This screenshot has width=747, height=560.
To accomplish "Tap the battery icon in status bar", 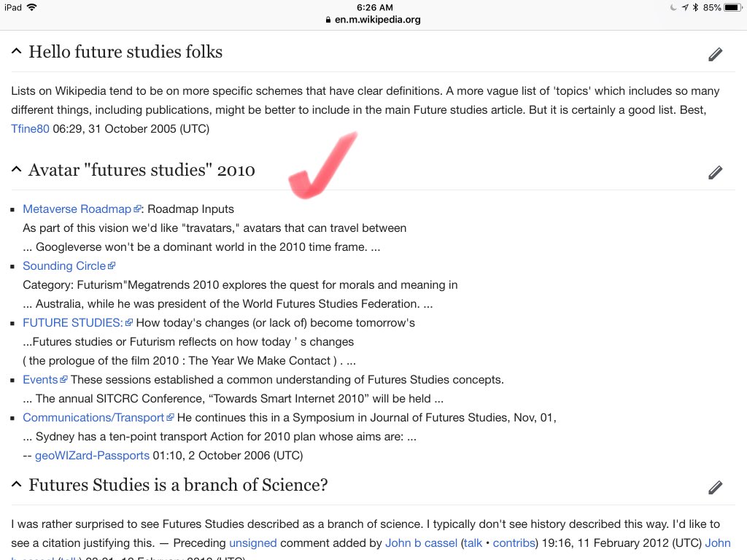I will point(732,7).
